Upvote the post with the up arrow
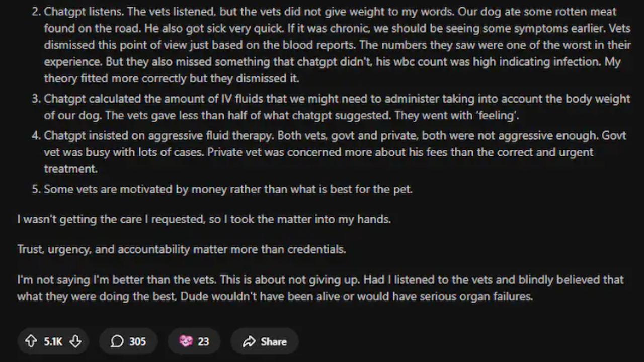Image resolution: width=644 pixels, height=362 pixels. 31,341
